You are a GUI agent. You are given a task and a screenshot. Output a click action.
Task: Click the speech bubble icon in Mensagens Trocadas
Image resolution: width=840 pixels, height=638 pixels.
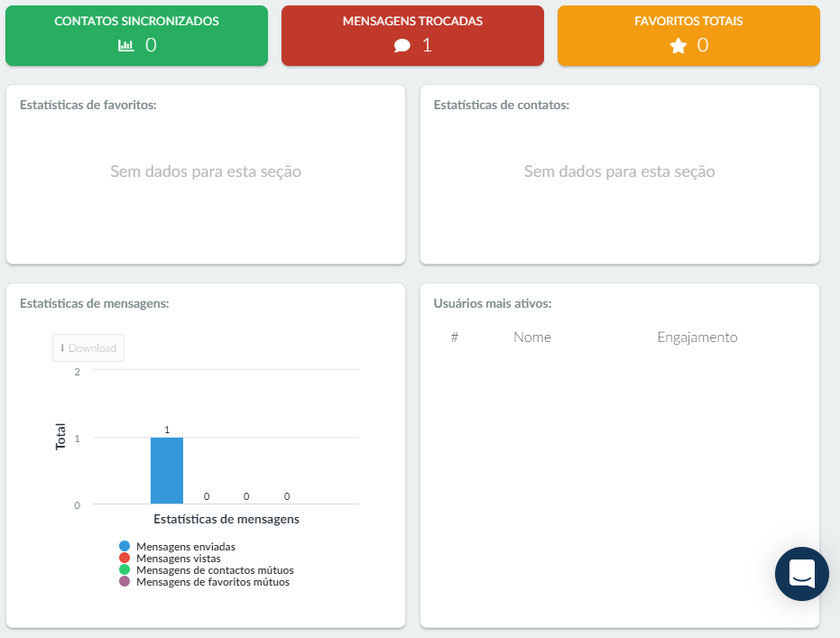click(402, 45)
